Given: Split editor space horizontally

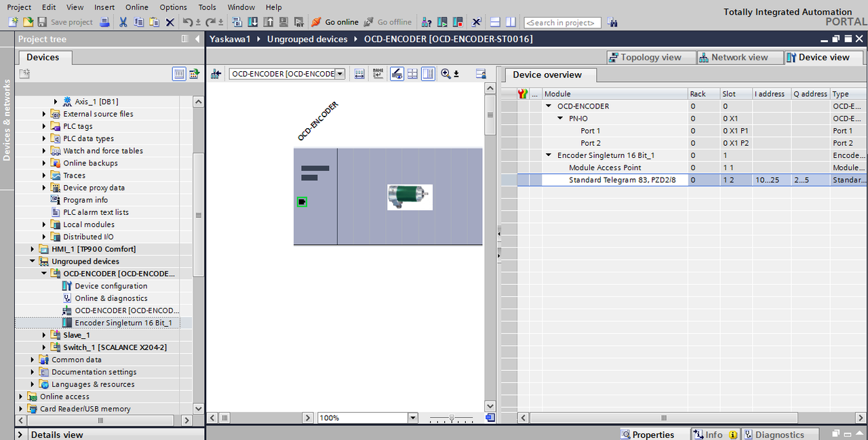Looking at the screenshot, I should click(495, 22).
